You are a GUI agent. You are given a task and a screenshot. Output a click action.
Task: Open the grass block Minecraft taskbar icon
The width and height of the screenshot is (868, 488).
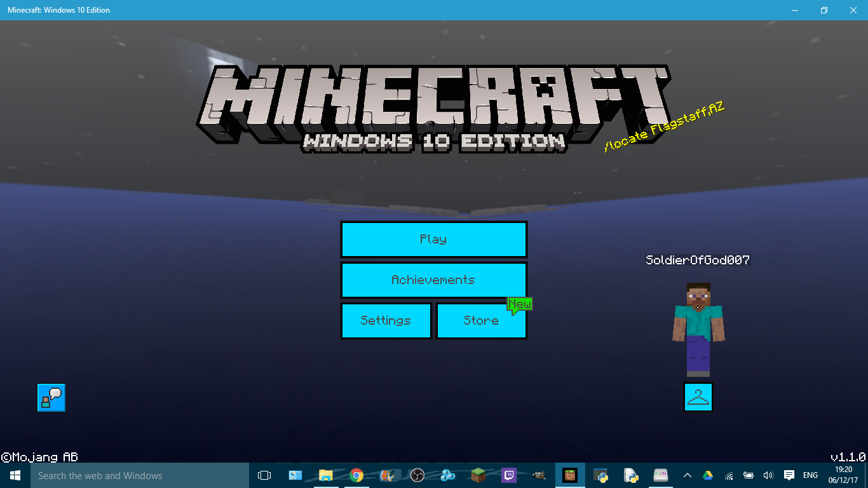point(478,475)
